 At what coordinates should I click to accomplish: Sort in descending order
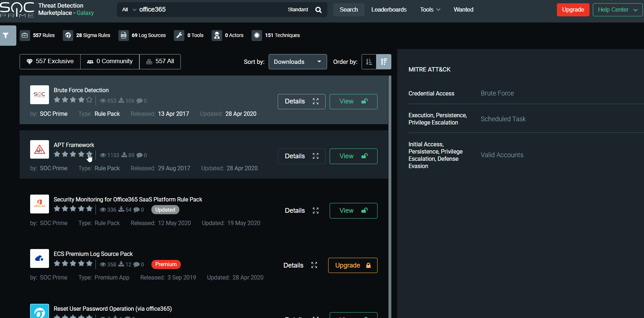(384, 62)
